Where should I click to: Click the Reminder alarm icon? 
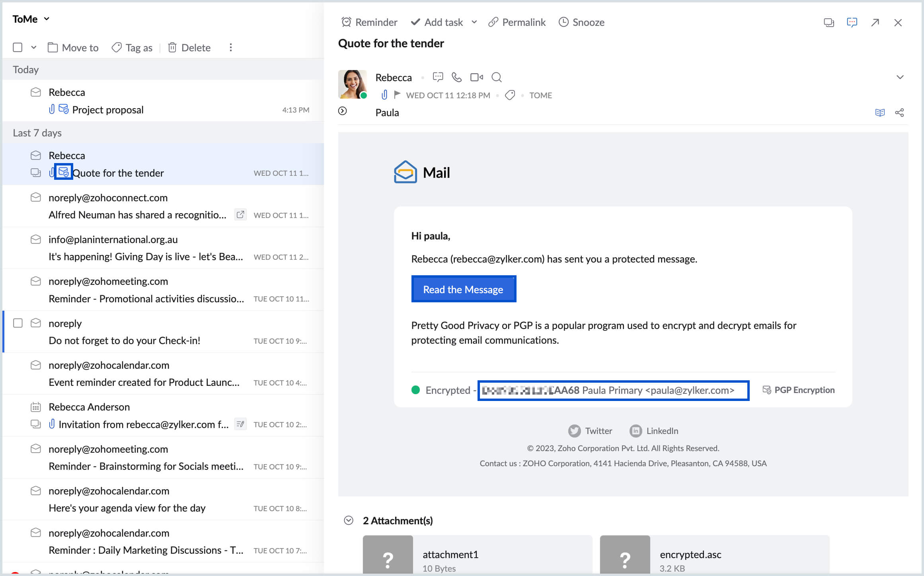tap(346, 22)
